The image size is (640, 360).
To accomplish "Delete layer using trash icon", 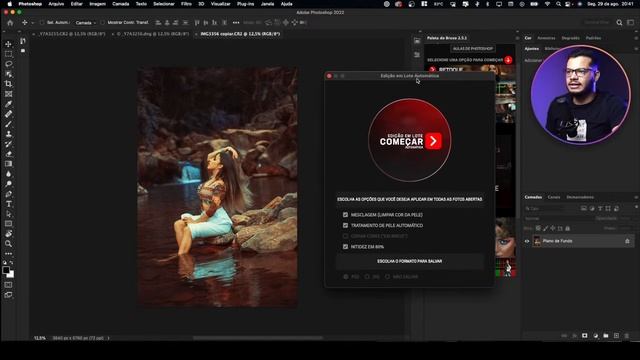I will pos(627,336).
